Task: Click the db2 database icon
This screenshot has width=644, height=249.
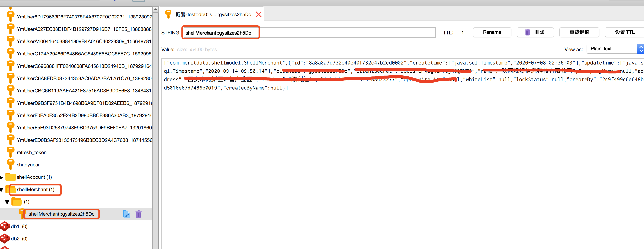Action: click(5, 238)
